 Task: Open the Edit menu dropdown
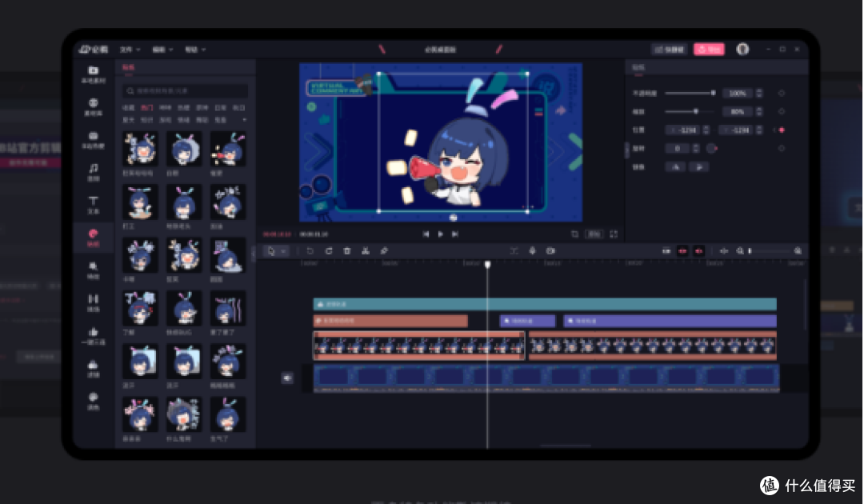162,50
